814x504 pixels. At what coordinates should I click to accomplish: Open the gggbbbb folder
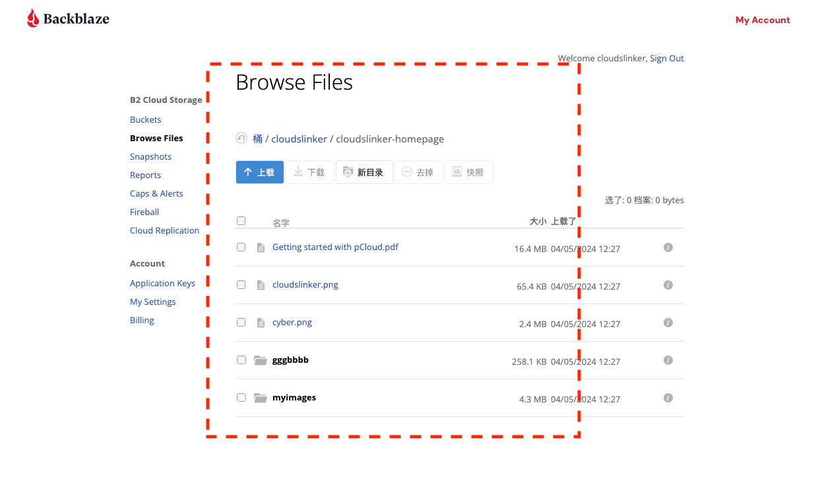pos(290,360)
